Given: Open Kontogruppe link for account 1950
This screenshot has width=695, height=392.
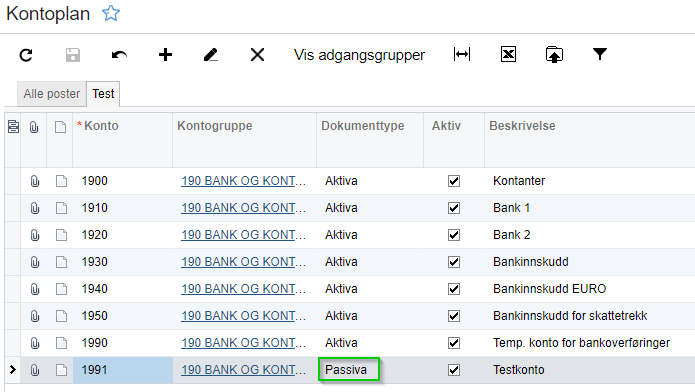Looking at the screenshot, I should [x=243, y=316].
